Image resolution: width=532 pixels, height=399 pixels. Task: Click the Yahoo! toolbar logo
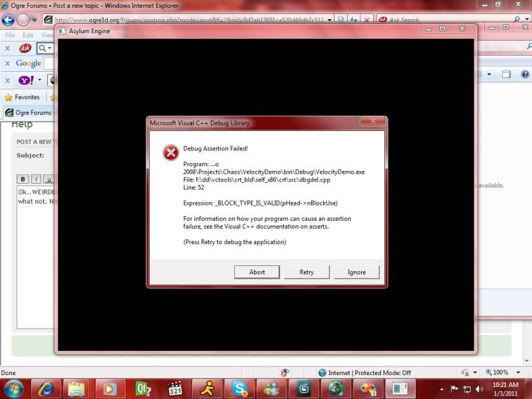pyautogui.click(x=26, y=80)
